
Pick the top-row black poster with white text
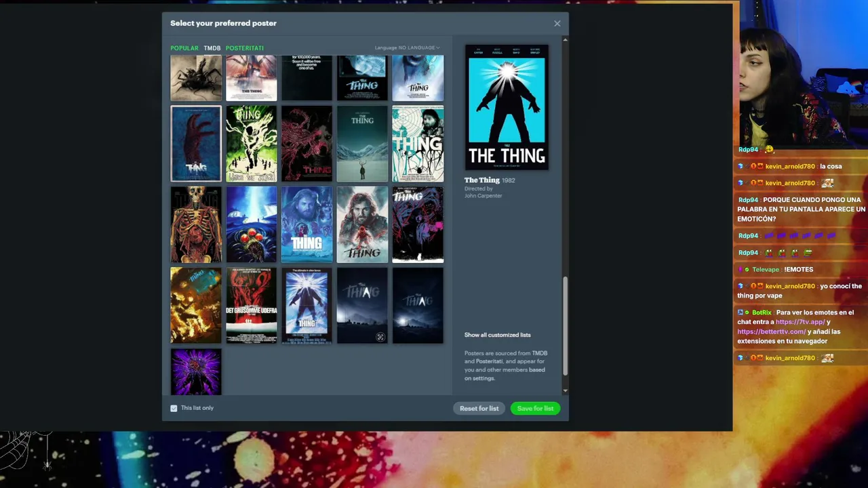pos(307,79)
